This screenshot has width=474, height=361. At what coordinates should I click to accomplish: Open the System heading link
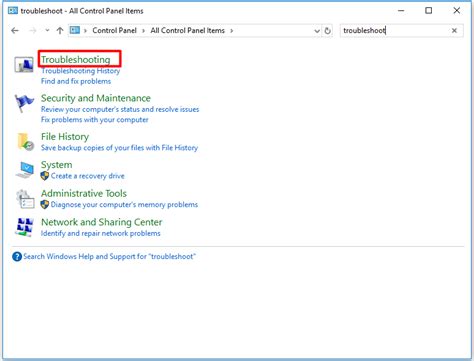point(56,165)
